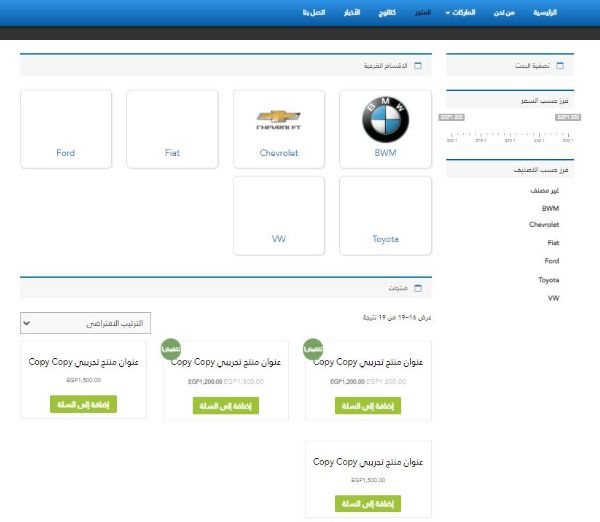The height and width of the screenshot is (522, 600).
Task: Filter by Ford in sidebar category list
Action: (x=552, y=261)
